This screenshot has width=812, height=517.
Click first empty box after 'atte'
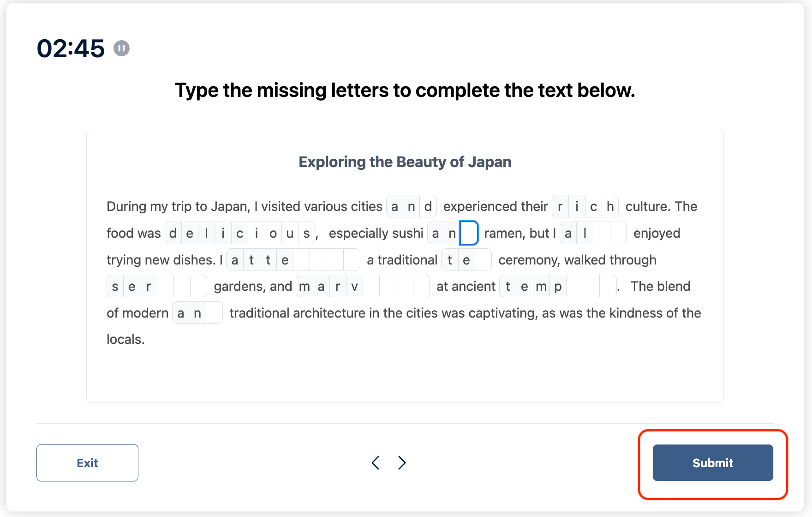coord(302,260)
